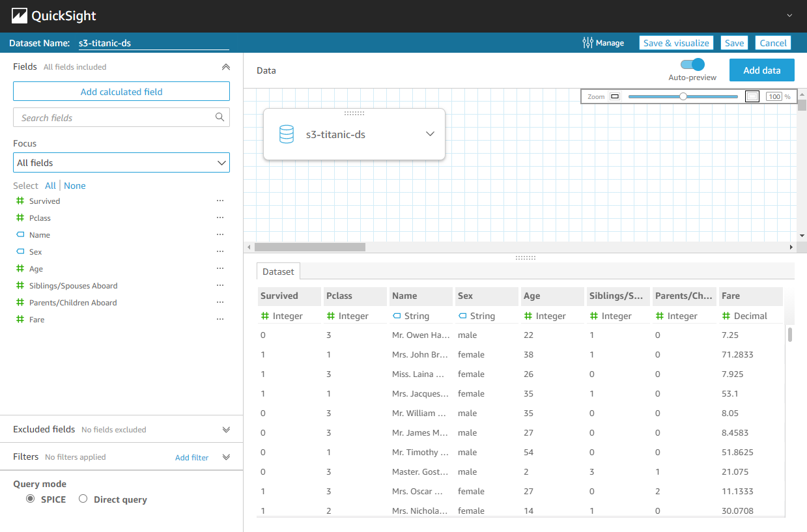Screen dimensions: 807x532
Task: Click the hash icon beside Siblings/Spouses Aboard field
Action: pyautogui.click(x=20, y=286)
